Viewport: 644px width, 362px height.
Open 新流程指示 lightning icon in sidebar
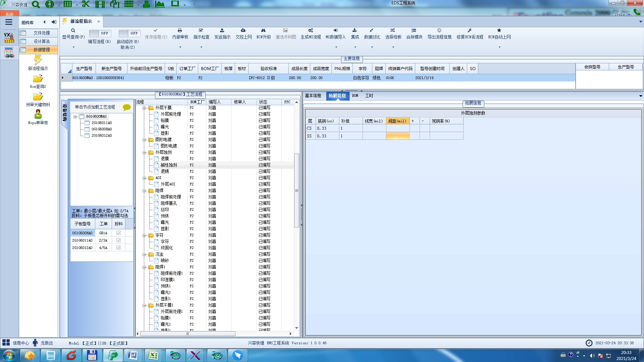(38, 60)
